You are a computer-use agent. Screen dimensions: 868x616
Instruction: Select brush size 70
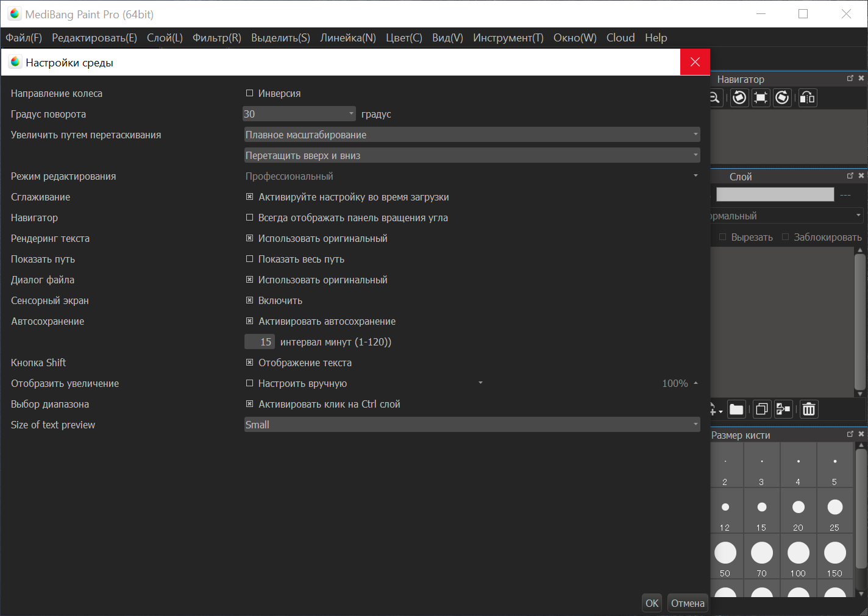[762, 556]
